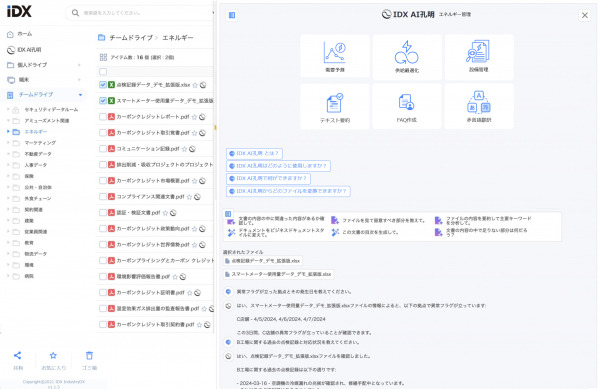Star the カーボンクレジットレポート.pdf file
This screenshot has height=389, width=600.
pyautogui.click(x=194, y=117)
